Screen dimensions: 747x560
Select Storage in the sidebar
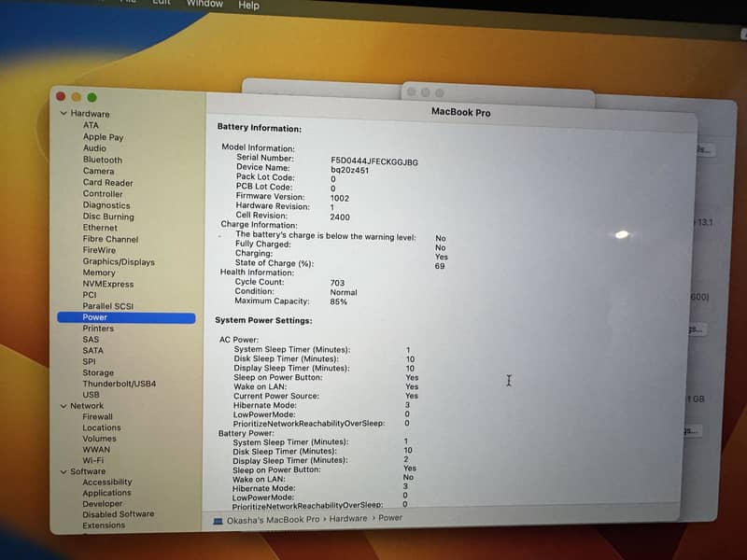pyautogui.click(x=98, y=373)
